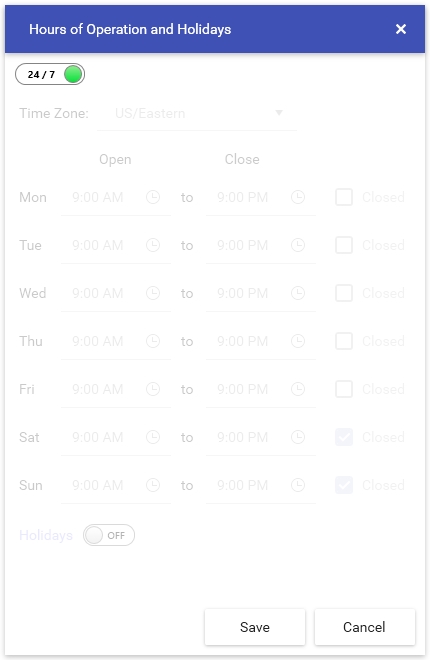This screenshot has height=660, width=430.
Task: Click the Friday 9:00 PM close time field
Action: 261,390
